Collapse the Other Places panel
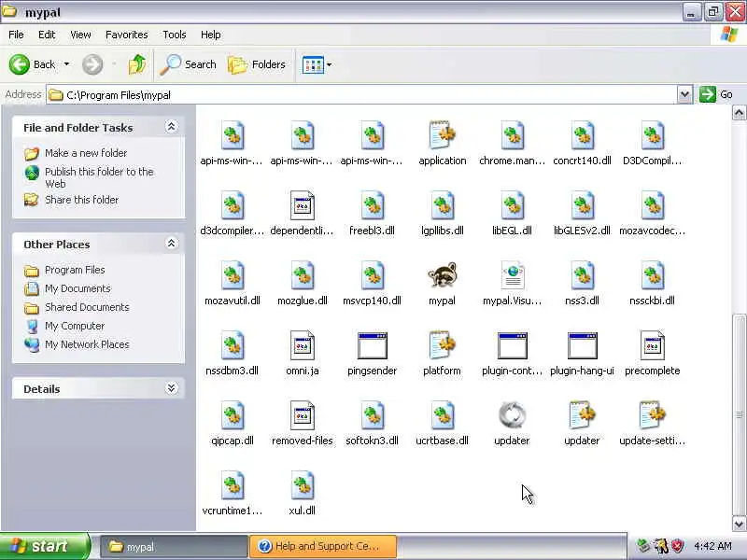 pyautogui.click(x=171, y=244)
